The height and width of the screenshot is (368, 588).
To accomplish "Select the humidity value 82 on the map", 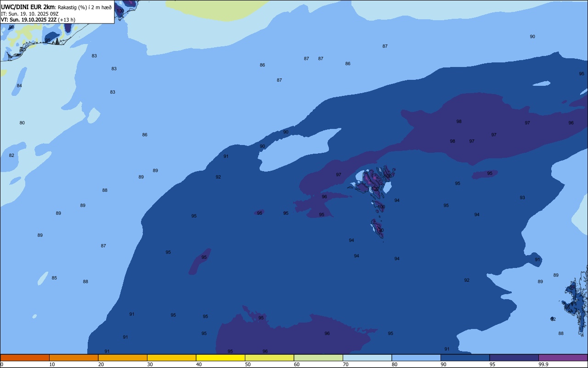I will coord(11,156).
